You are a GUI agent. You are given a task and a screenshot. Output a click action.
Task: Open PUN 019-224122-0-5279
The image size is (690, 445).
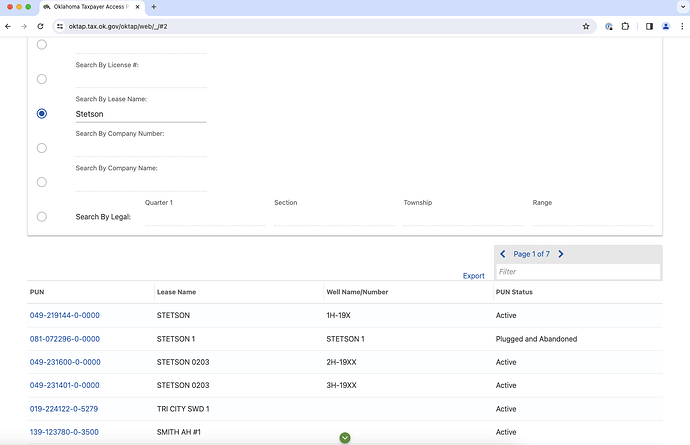click(64, 409)
